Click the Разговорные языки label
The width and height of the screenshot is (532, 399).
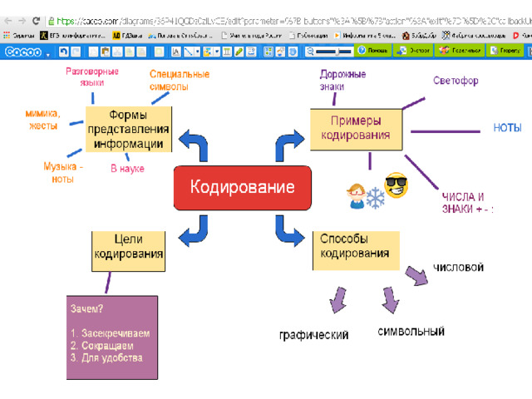click(x=92, y=77)
